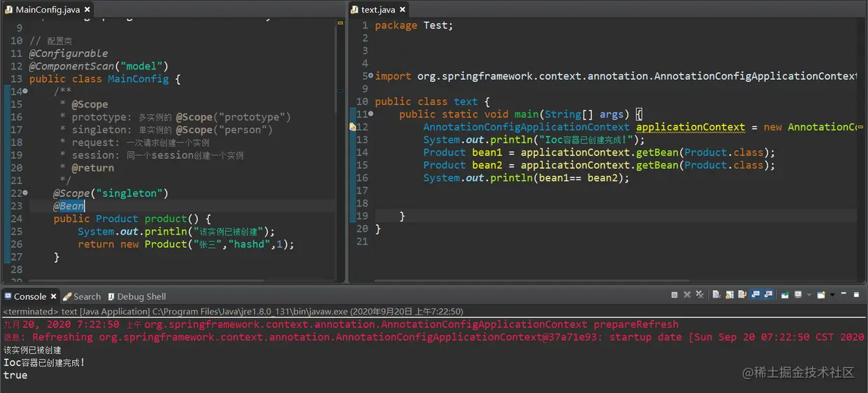
Task: Click line number 19 in text.java
Action: click(362, 216)
